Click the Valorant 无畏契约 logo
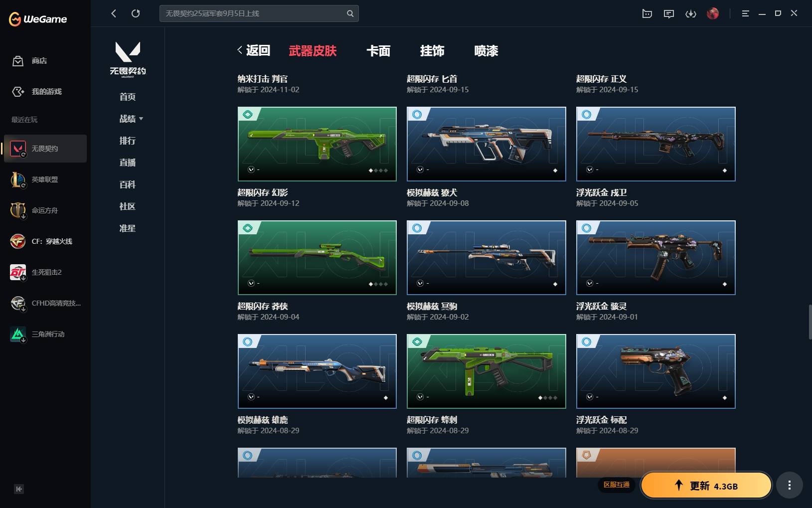Screen dimensions: 812x508 128,59
